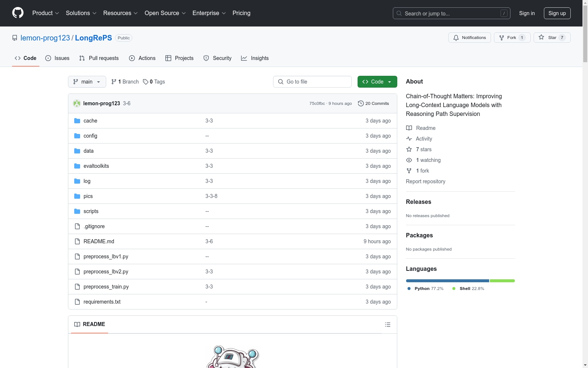Click the Sign in link
This screenshot has width=588, height=368.
point(527,13)
